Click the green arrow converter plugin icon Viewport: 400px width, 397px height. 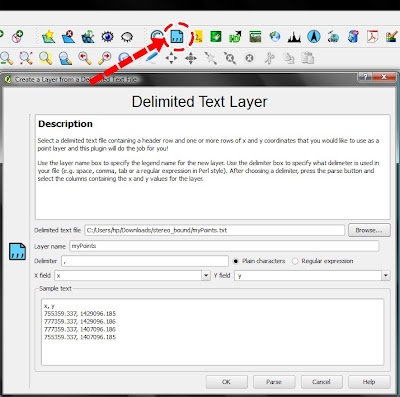pos(235,37)
